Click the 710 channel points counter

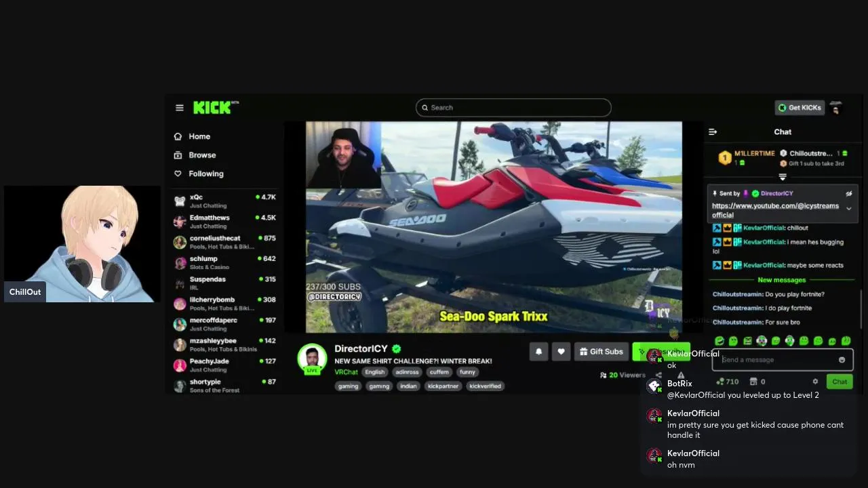pos(727,382)
